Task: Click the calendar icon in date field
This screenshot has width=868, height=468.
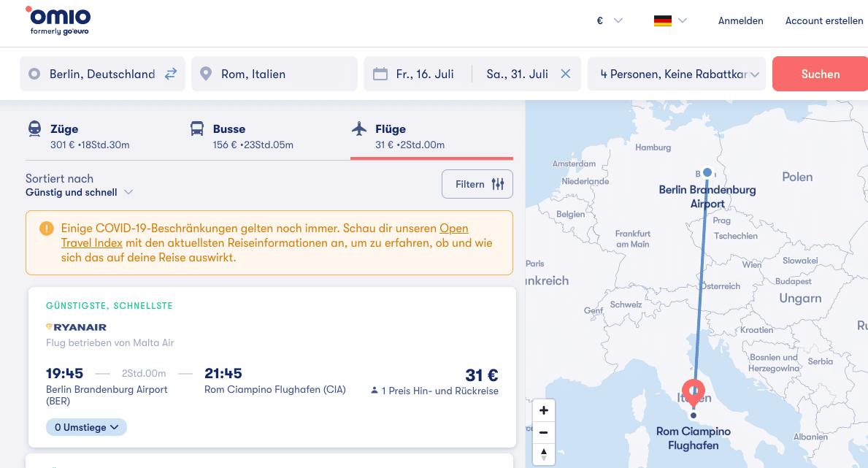Action: [380, 74]
